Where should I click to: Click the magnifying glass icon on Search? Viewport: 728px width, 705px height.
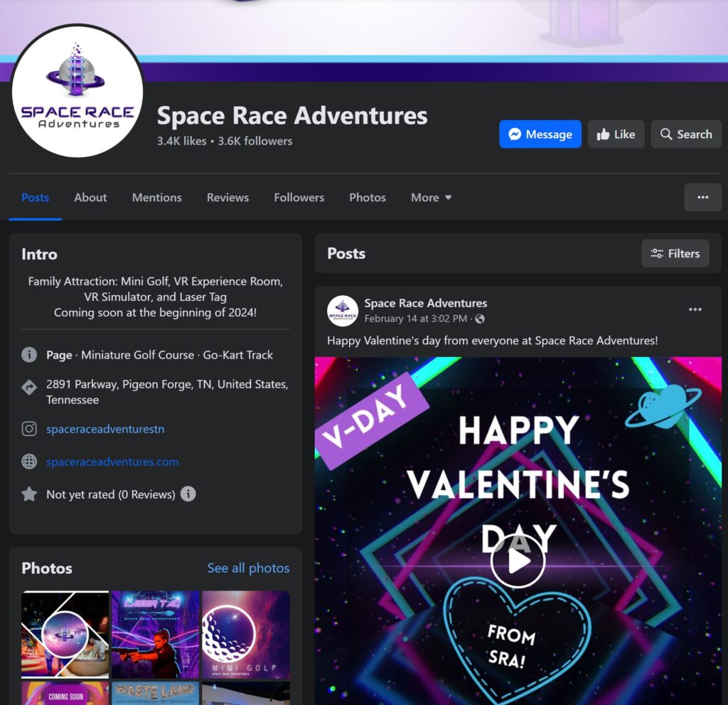pyautogui.click(x=666, y=134)
